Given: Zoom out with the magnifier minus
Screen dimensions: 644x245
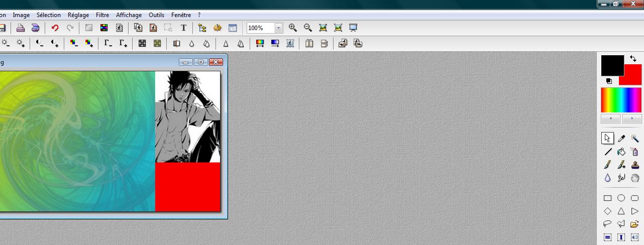Looking at the screenshot, I should (308, 28).
